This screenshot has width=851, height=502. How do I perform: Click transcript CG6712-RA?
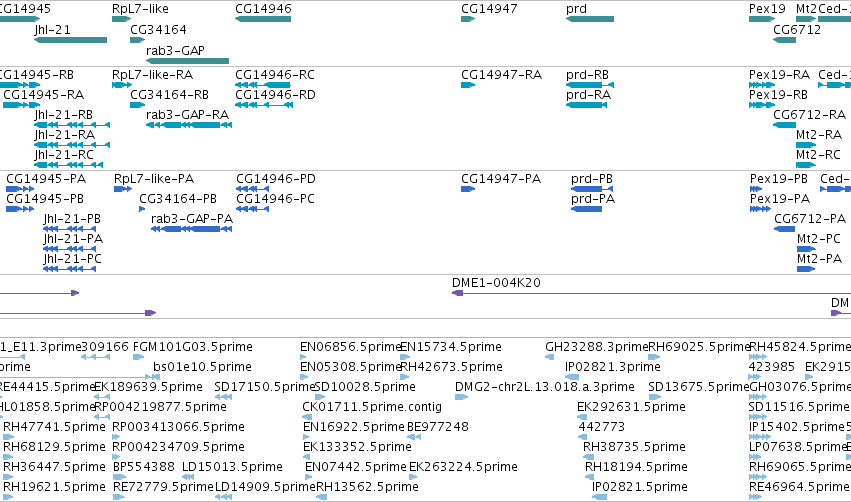tap(784, 125)
